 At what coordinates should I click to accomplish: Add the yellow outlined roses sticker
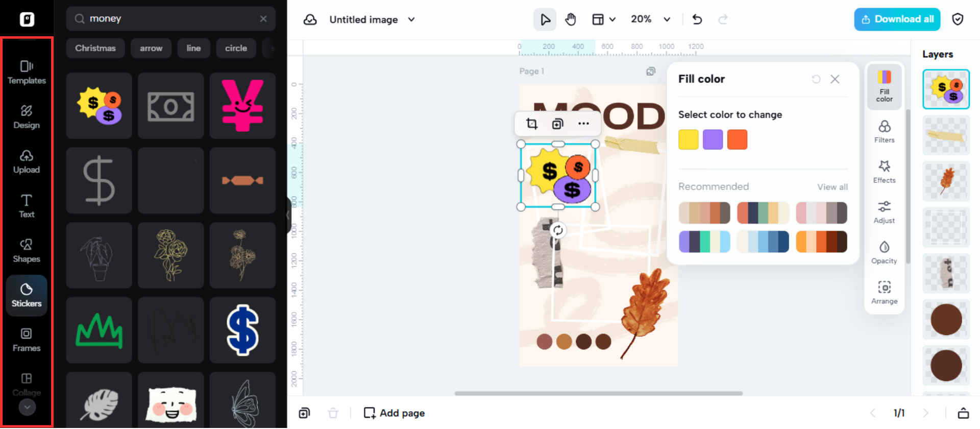[171, 255]
